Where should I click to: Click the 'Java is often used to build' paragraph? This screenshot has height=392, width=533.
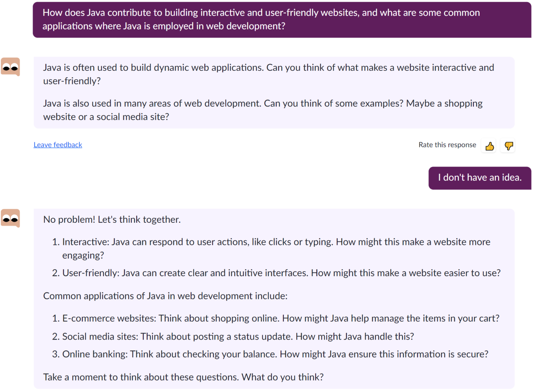pyautogui.click(x=269, y=74)
